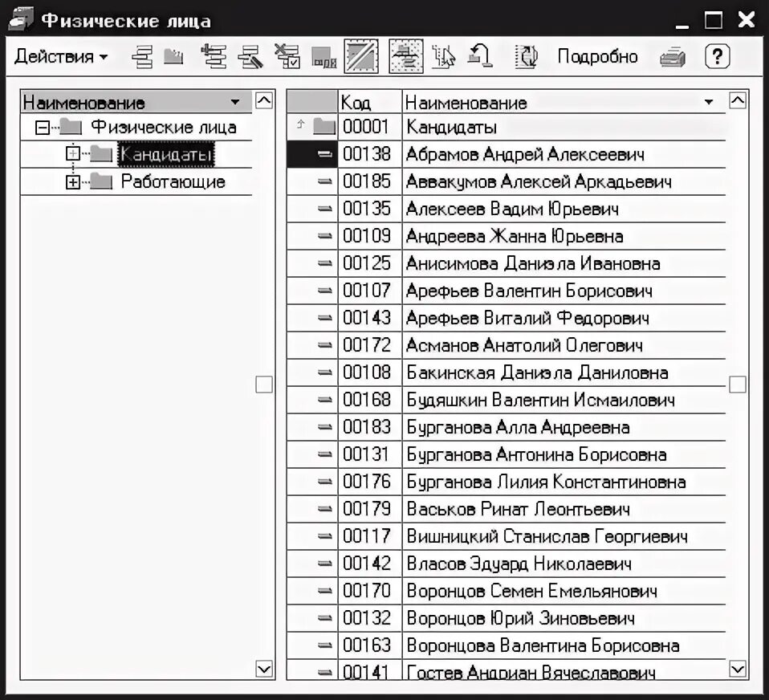This screenshot has width=769, height=700.
Task: Click the tree panel scrollbar up arrow
Action: click(x=264, y=101)
